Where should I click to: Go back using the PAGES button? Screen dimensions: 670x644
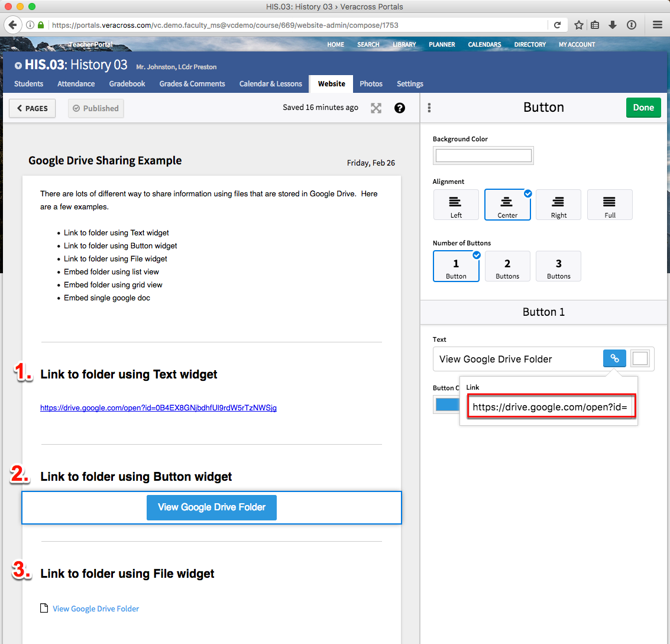tap(33, 108)
